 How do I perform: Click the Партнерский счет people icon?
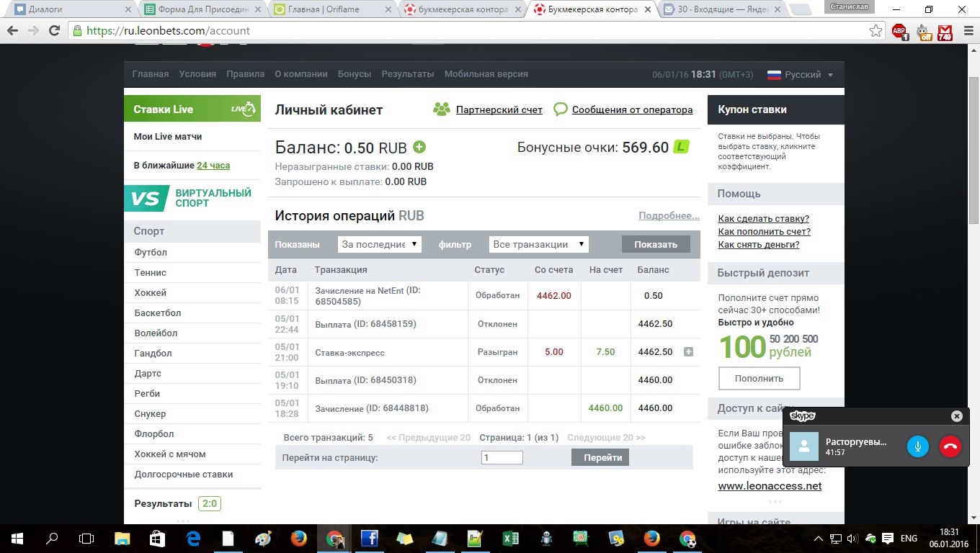(441, 109)
